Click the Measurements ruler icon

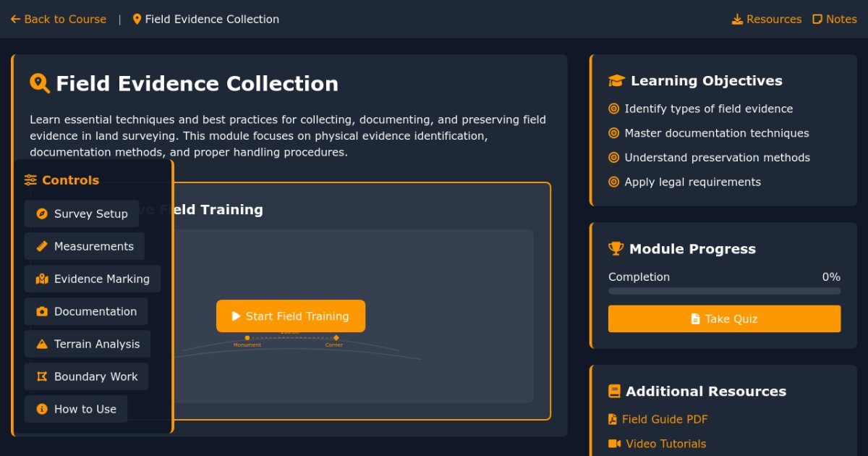[x=41, y=246]
